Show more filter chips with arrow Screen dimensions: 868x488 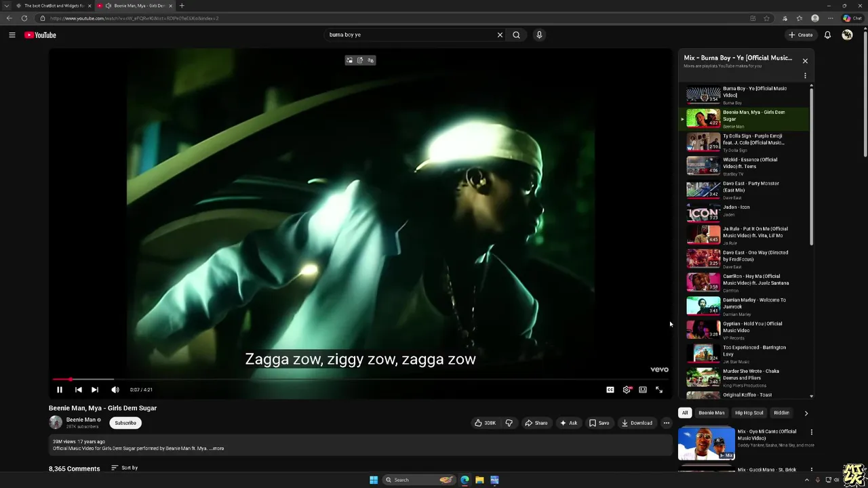806,413
